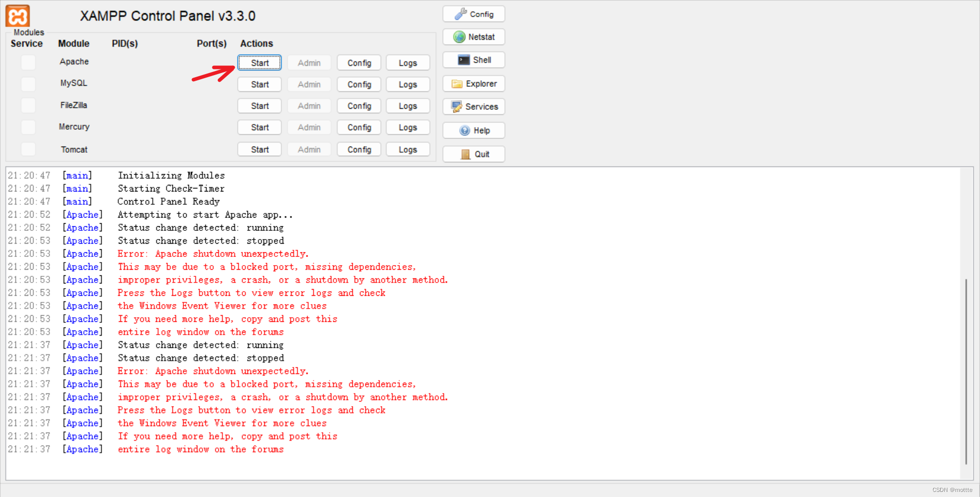980x497 pixels.
Task: Click the Mercury module name label
Action: click(x=74, y=126)
